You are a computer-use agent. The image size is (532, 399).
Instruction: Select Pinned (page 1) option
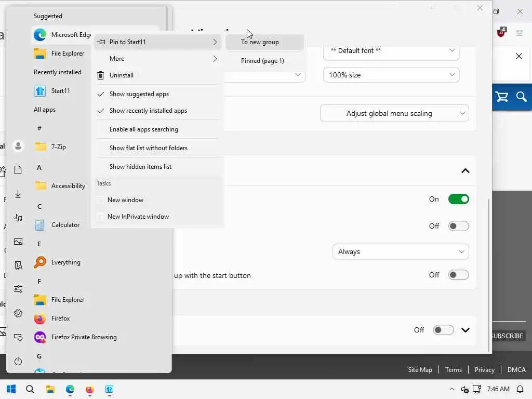click(x=264, y=61)
